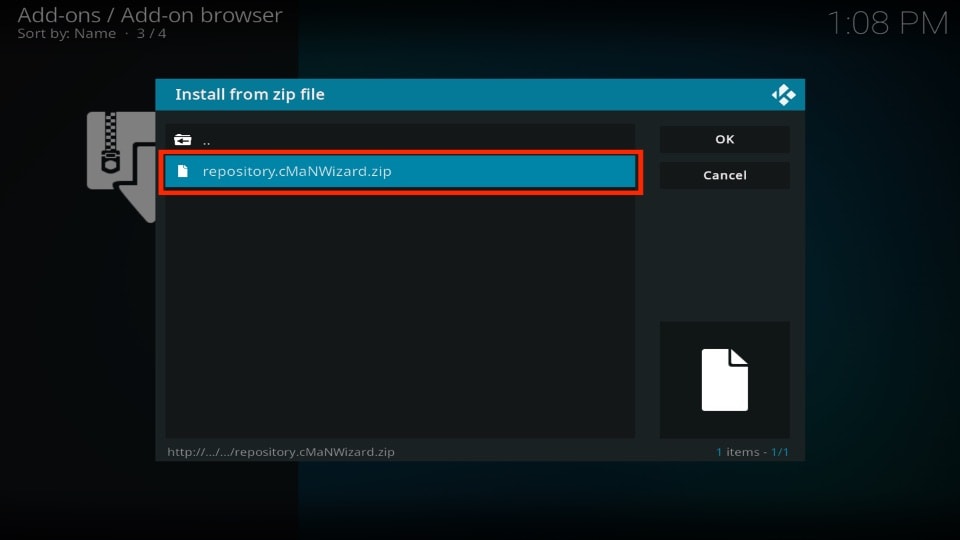Screen dimensions: 960x540
Task: Click the file icon beside repository.cMaNWizard.zip
Action: [x=182, y=171]
